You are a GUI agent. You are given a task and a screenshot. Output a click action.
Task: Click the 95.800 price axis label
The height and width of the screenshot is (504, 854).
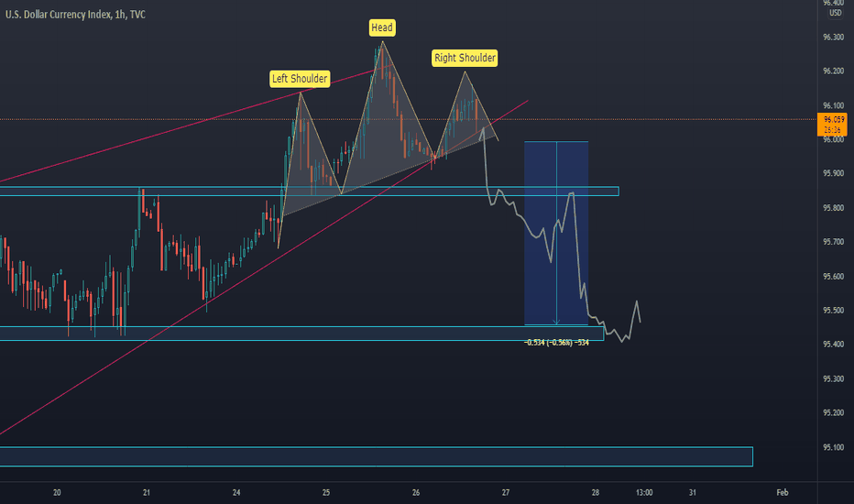[x=833, y=208]
